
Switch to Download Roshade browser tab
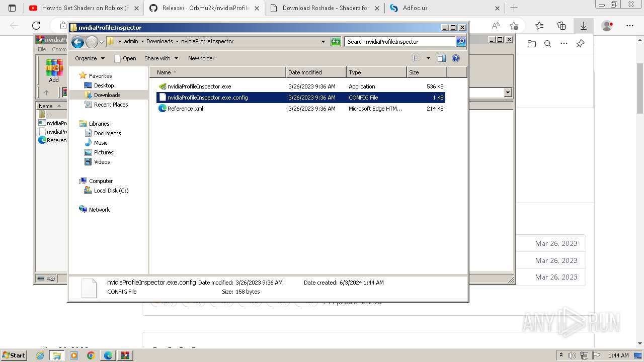tap(325, 8)
